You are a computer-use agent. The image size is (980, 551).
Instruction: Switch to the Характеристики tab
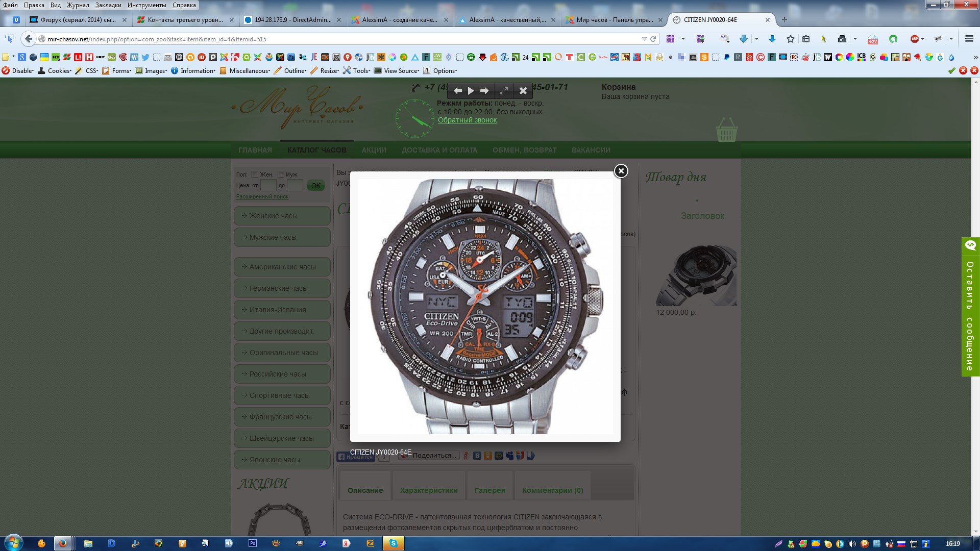[x=429, y=490]
